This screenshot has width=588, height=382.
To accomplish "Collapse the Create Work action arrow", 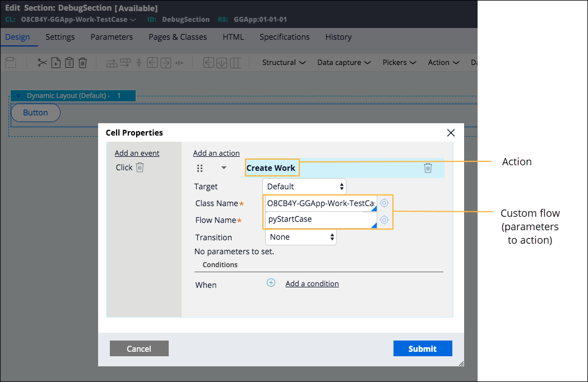I will (224, 168).
